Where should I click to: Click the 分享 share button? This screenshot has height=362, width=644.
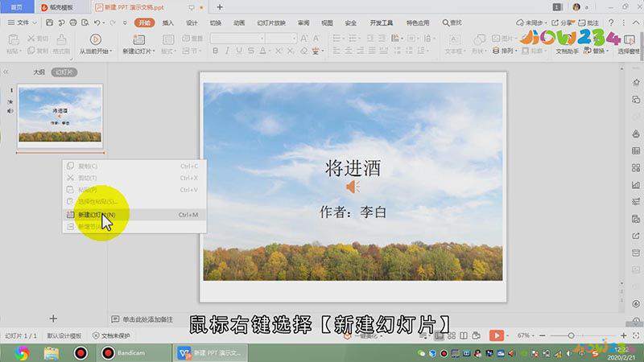tap(563, 23)
